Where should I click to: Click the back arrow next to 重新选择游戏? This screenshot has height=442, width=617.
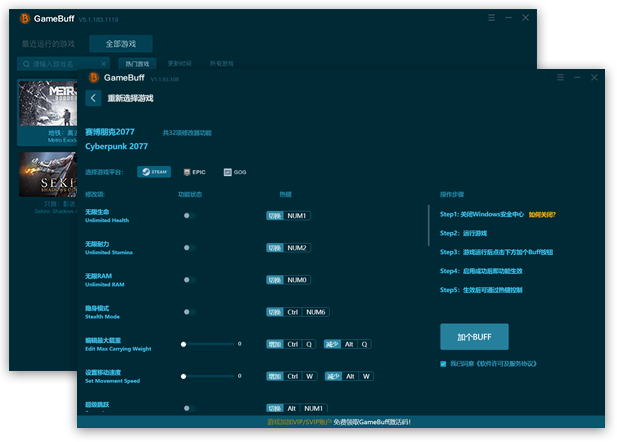(93, 98)
